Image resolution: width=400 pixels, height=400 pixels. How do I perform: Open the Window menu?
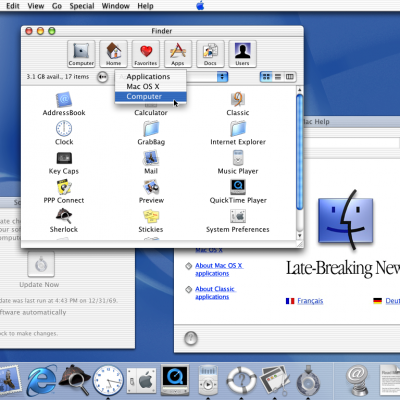coord(115,6)
